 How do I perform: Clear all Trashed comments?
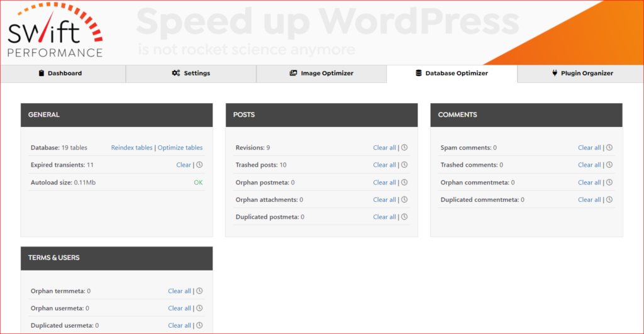coord(589,165)
